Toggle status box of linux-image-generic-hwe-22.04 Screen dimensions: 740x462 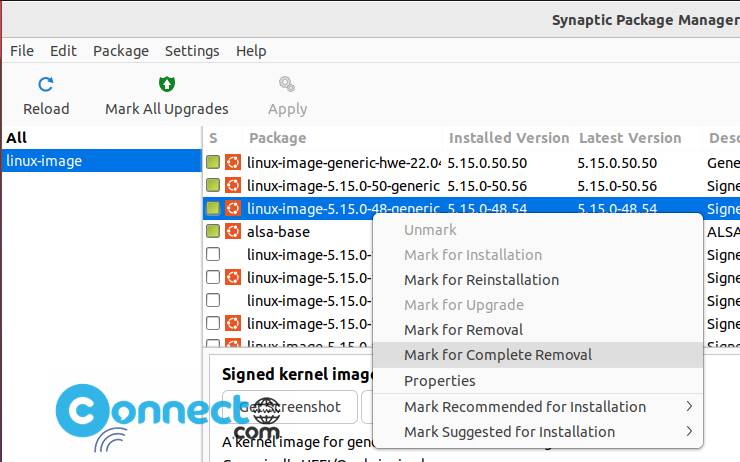[213, 162]
